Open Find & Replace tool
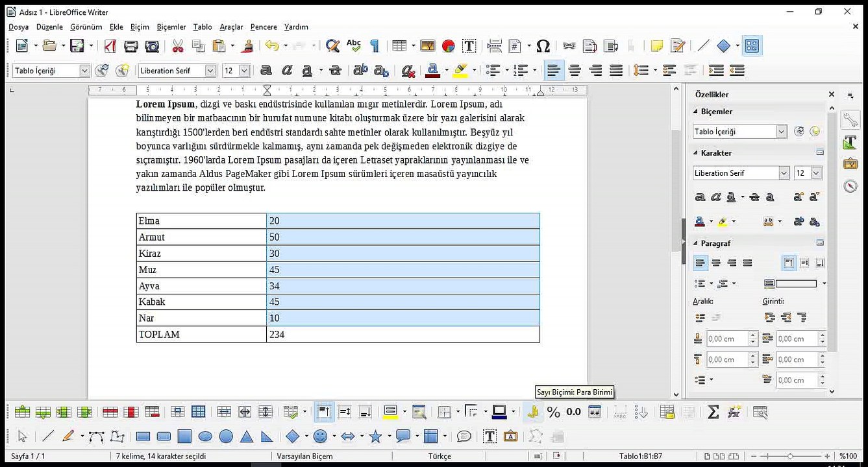The width and height of the screenshot is (868, 467). 333,46
